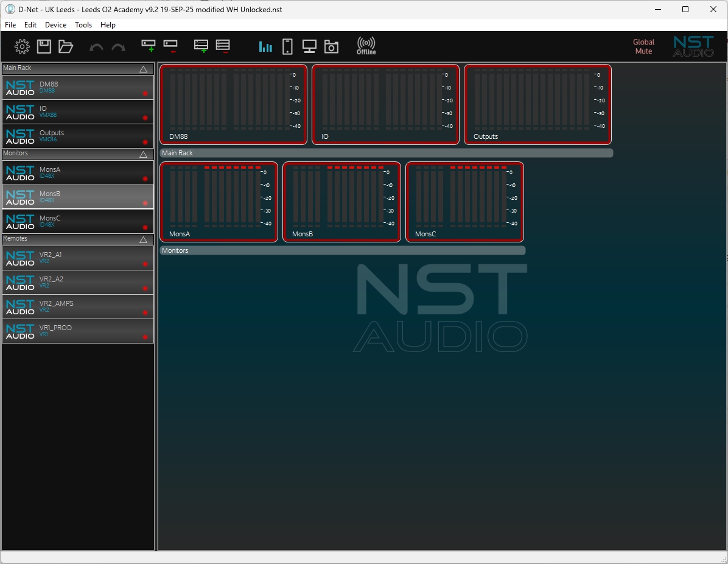Click the red status indicator on DM88
The height and width of the screenshot is (564, 728).
(x=145, y=94)
